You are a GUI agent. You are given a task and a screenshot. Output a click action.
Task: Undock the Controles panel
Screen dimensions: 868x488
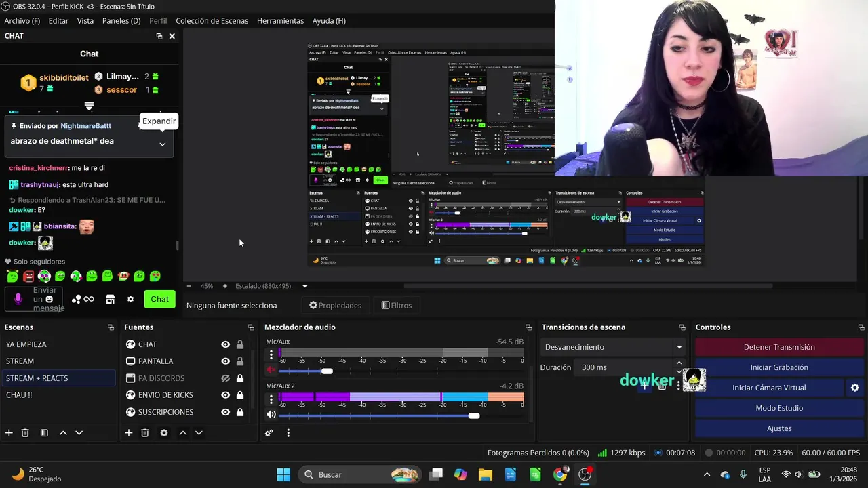(861, 327)
